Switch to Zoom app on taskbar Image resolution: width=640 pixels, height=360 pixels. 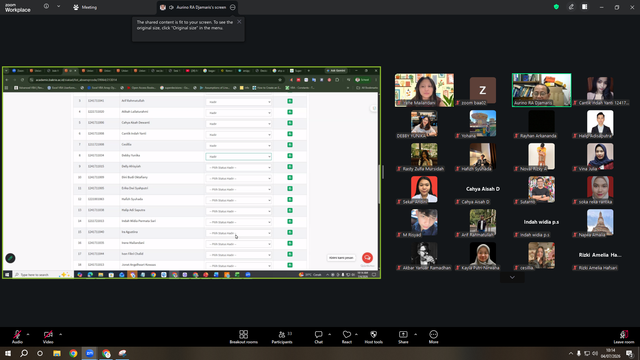point(90,353)
